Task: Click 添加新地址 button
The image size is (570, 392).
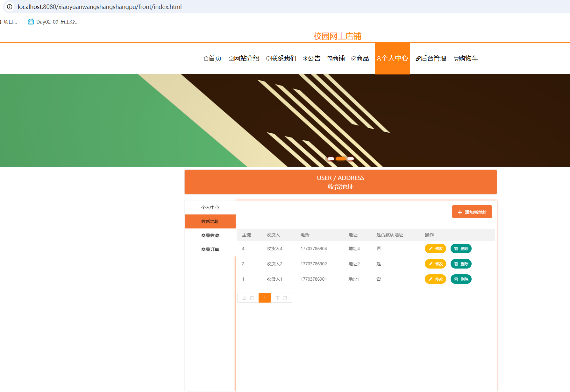Action: click(x=472, y=212)
